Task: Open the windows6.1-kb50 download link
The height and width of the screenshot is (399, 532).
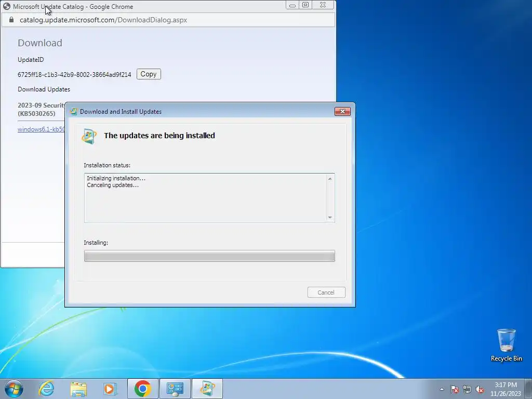Action: (41, 129)
